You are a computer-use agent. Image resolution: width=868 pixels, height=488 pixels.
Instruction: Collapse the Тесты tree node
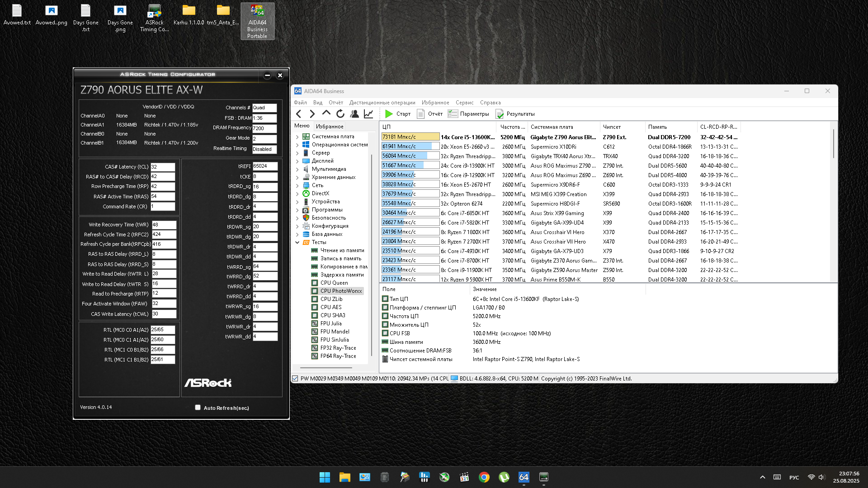[x=297, y=242]
